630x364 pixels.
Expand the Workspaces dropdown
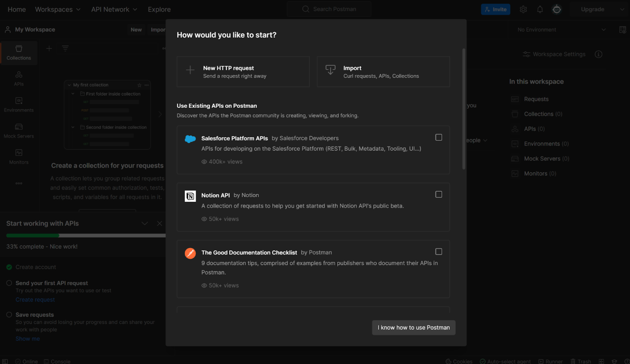tap(58, 9)
